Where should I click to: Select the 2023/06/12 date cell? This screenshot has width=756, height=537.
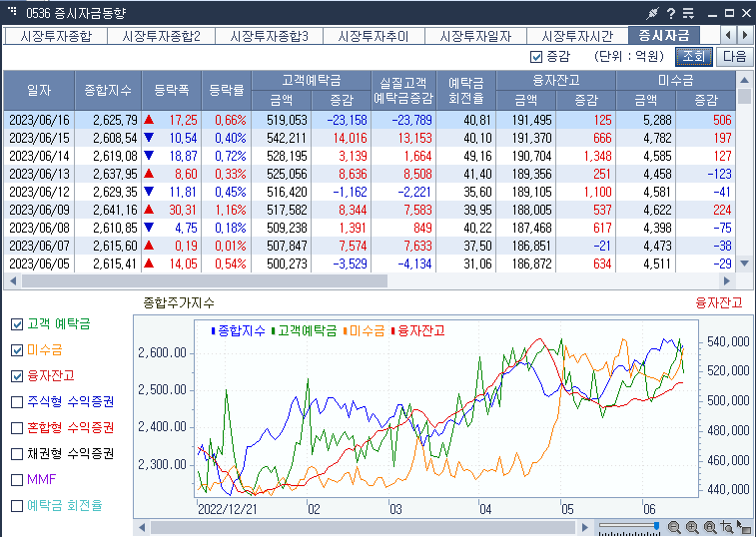pyautogui.click(x=40, y=192)
